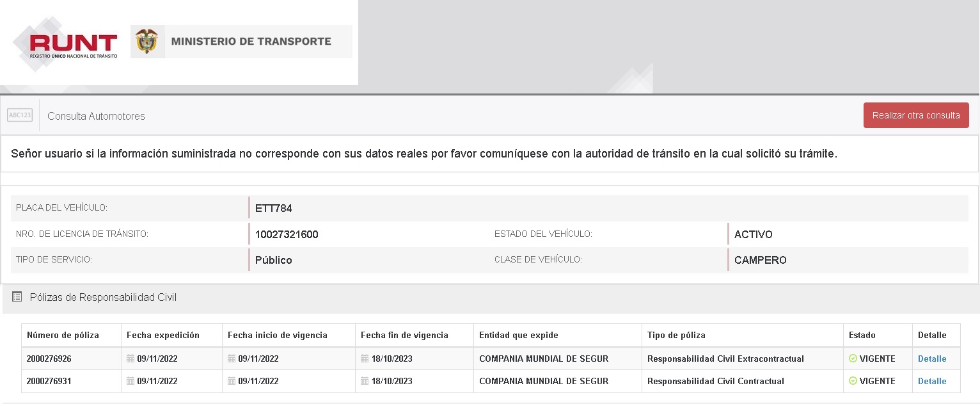This screenshot has width=980, height=420.
Task: Click the ABC123 license plate icon
Action: pyautogui.click(x=20, y=115)
